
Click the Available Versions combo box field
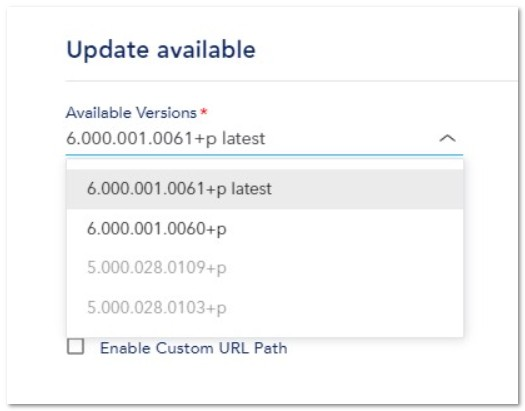pyautogui.click(x=264, y=139)
